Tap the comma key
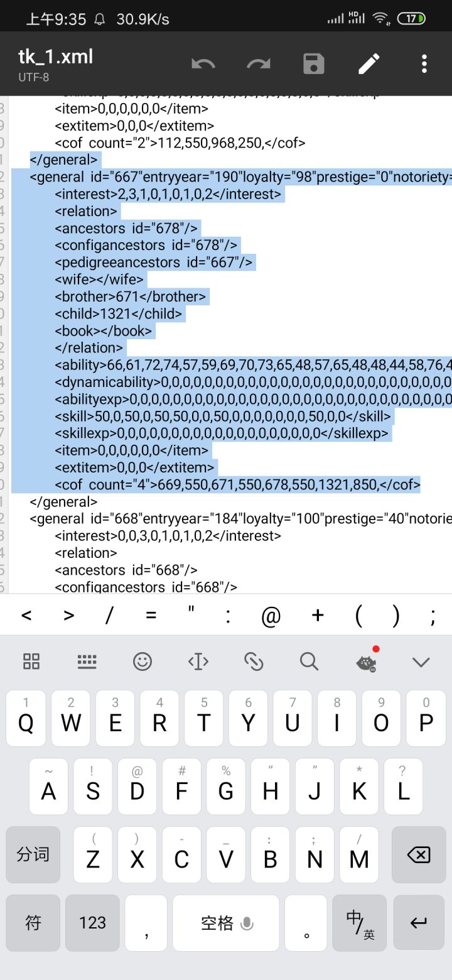The width and height of the screenshot is (452, 980). click(146, 923)
